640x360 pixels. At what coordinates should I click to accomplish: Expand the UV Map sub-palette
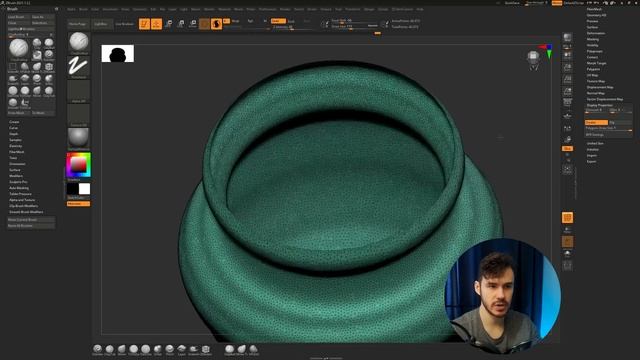(x=592, y=75)
